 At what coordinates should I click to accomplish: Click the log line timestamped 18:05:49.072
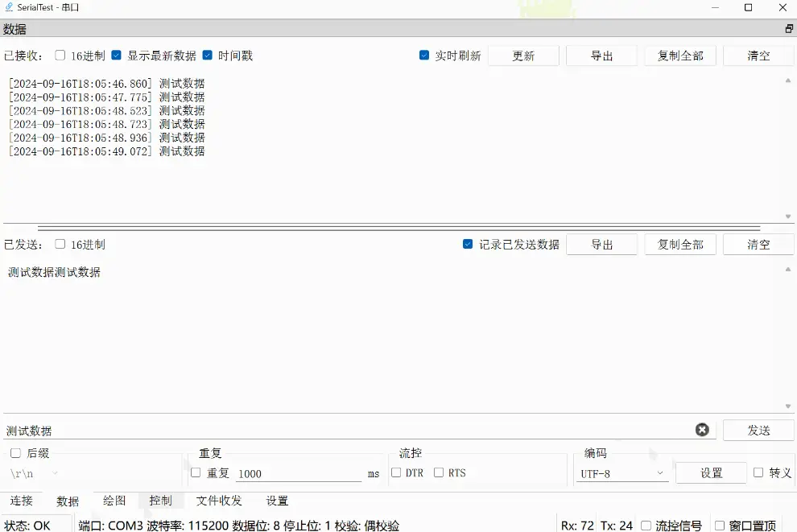click(x=107, y=151)
